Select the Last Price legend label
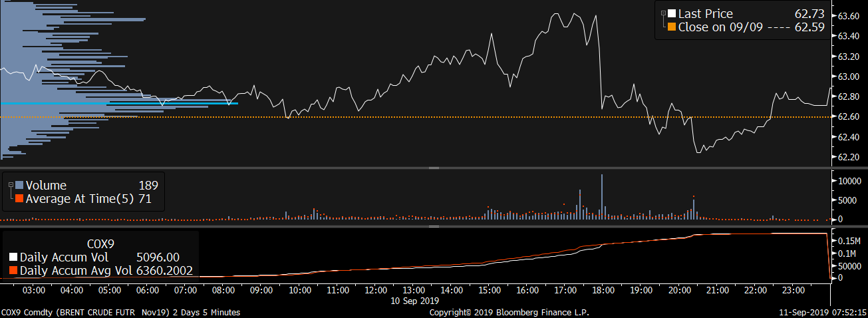The image size is (868, 318). point(705,14)
